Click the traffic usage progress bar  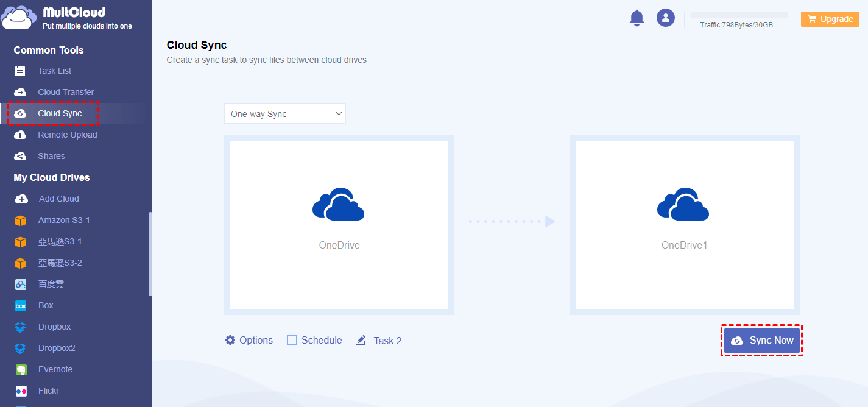pos(739,15)
